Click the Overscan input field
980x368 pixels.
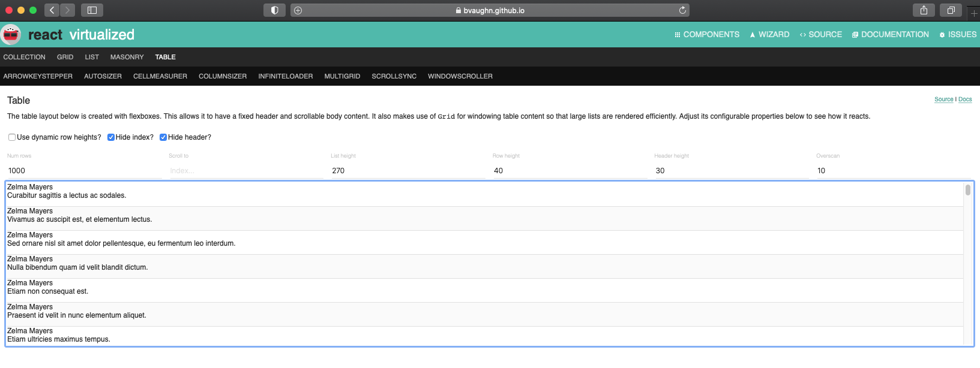click(894, 171)
